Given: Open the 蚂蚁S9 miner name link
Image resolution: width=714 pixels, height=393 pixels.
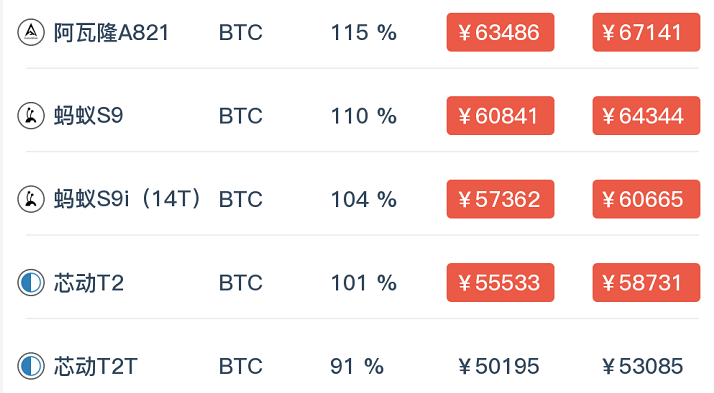Looking at the screenshot, I should point(88,116).
